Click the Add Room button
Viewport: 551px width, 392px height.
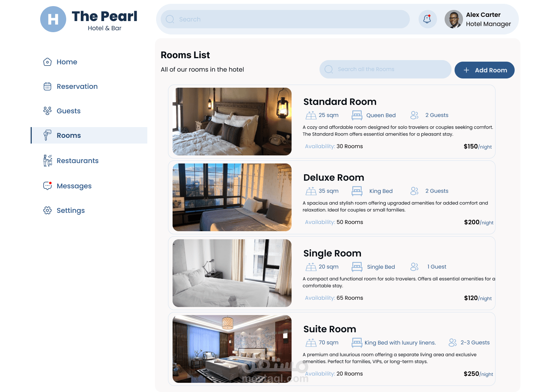coord(484,70)
